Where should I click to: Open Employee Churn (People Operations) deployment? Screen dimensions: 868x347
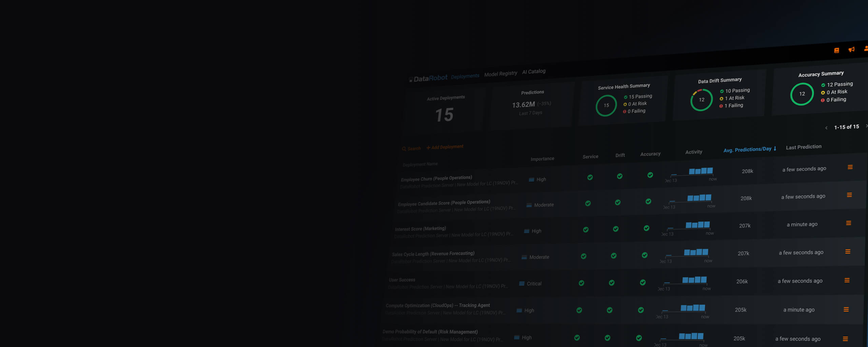pyautogui.click(x=436, y=178)
